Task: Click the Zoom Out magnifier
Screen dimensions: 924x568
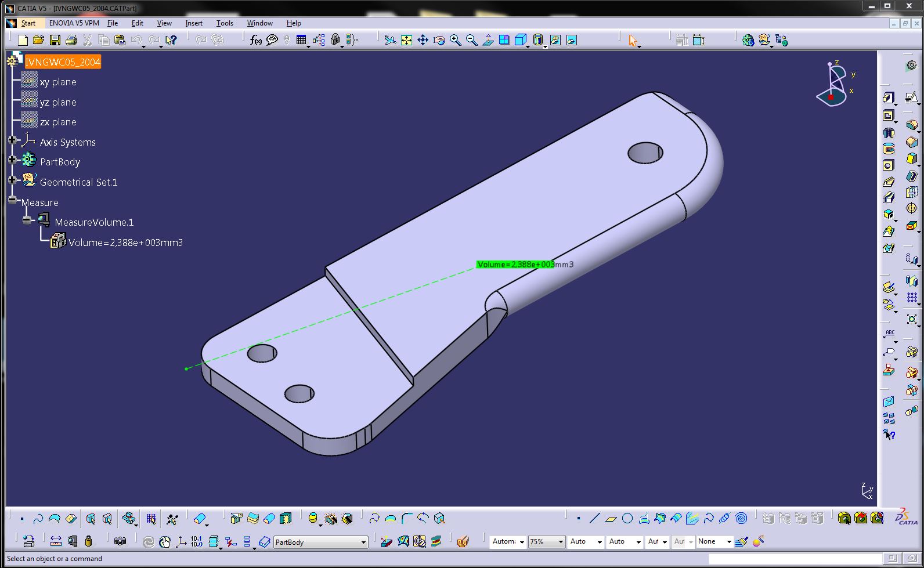Action: click(471, 40)
